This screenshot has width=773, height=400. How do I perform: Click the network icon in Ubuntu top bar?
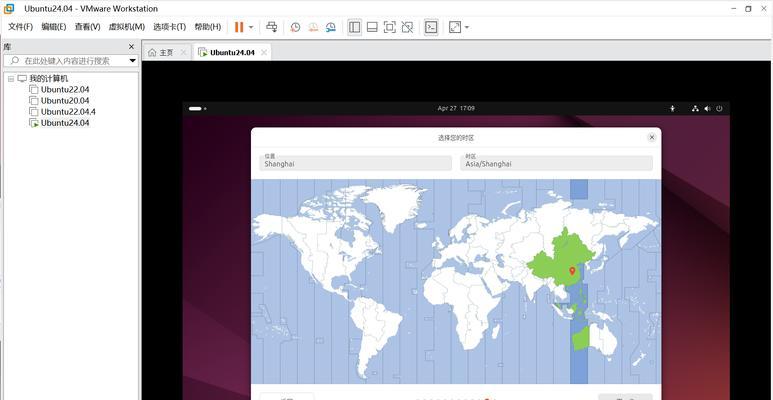[695, 109]
